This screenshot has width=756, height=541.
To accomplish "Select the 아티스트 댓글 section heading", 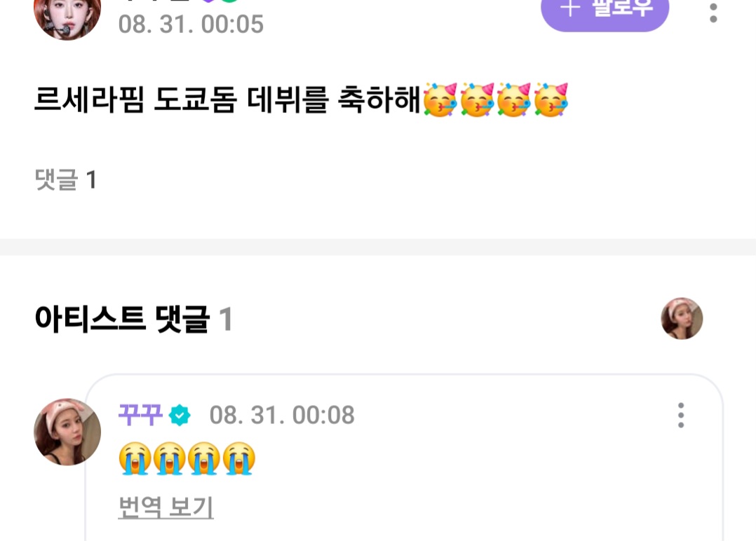I will pos(122,319).
